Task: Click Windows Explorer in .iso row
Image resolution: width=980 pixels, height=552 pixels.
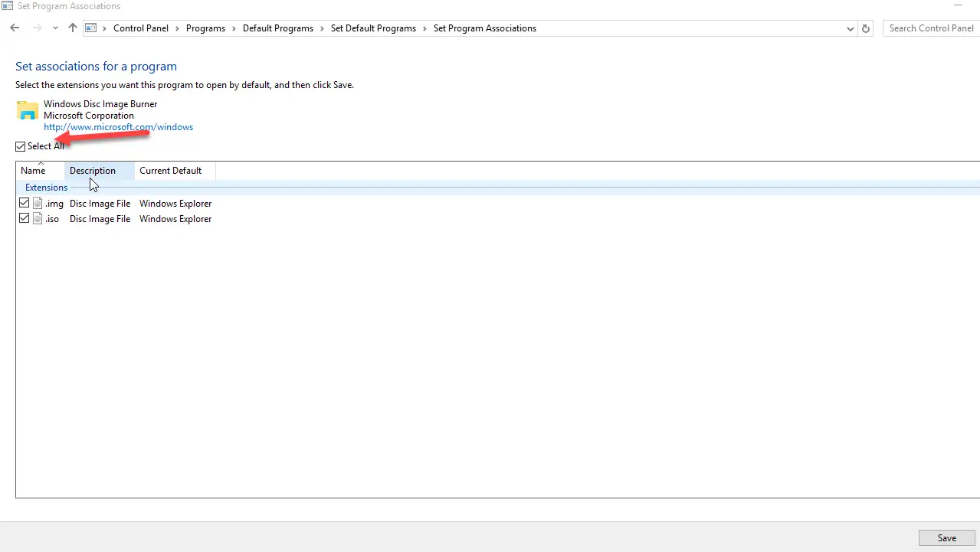Action: tap(175, 219)
